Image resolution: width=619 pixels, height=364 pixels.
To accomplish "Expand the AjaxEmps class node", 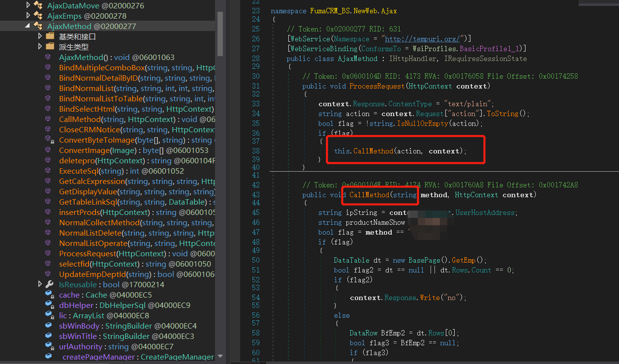I will (28, 16).
